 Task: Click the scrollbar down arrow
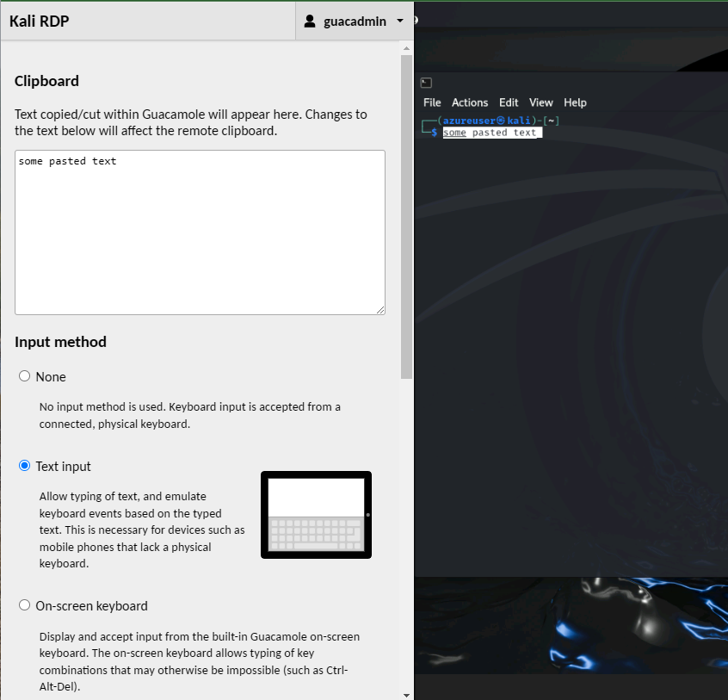tap(406, 695)
